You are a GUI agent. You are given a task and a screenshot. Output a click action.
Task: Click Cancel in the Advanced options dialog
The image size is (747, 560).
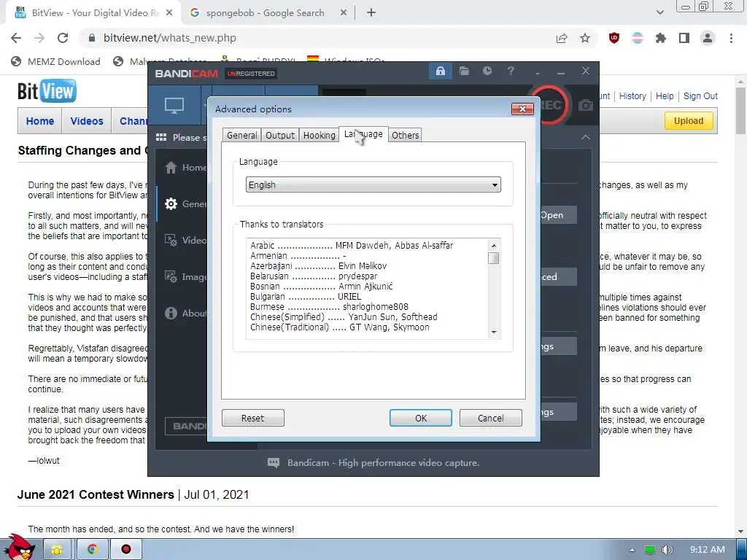(491, 418)
